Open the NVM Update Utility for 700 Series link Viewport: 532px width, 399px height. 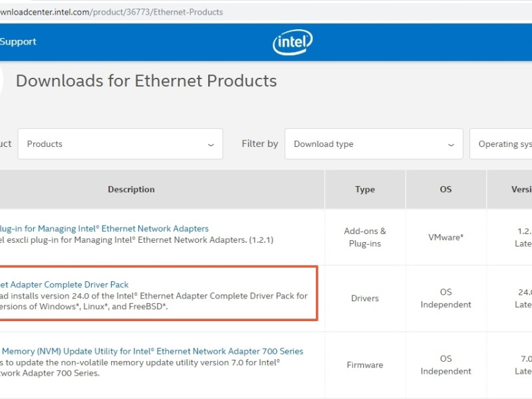point(152,351)
